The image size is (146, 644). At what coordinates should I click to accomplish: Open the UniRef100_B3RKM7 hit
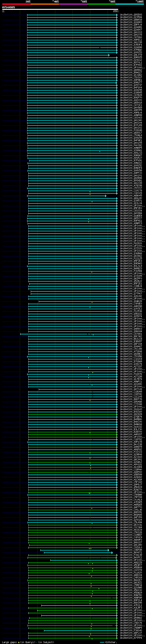[131, 341]
